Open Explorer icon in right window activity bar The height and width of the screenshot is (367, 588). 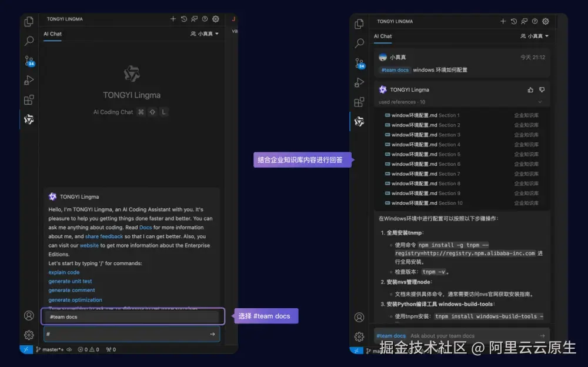click(x=359, y=24)
